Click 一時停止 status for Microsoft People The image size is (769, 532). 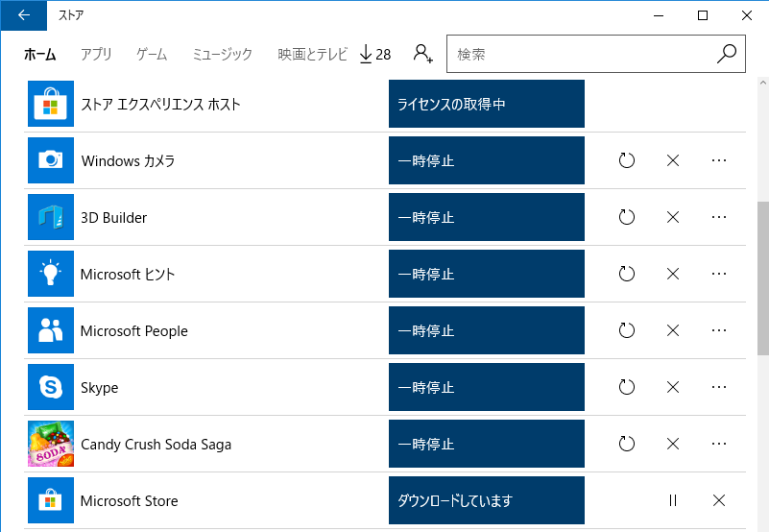[487, 330]
